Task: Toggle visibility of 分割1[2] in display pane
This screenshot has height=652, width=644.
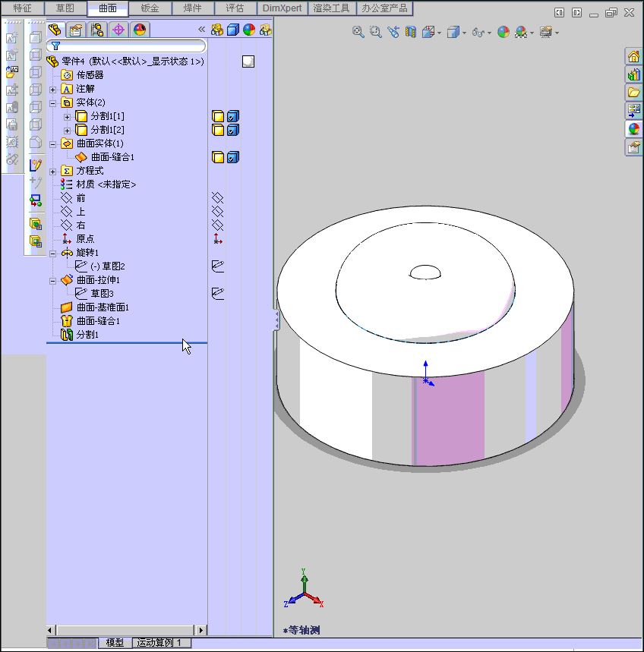Action: 218,130
